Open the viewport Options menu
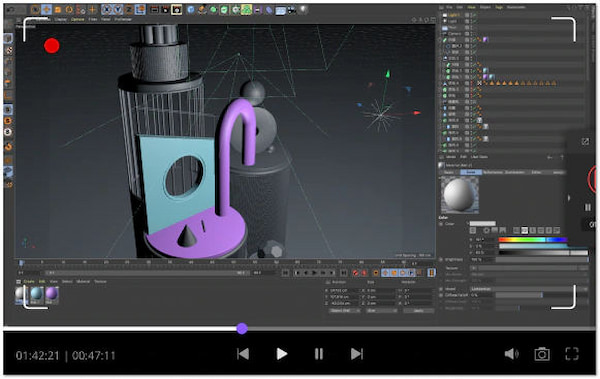The image size is (600, 379). 77,19
